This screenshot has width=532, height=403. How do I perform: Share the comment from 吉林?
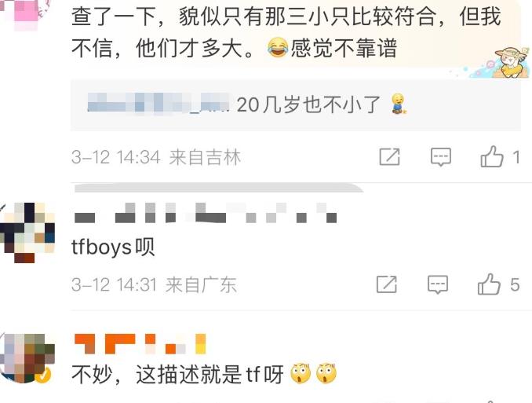point(389,157)
